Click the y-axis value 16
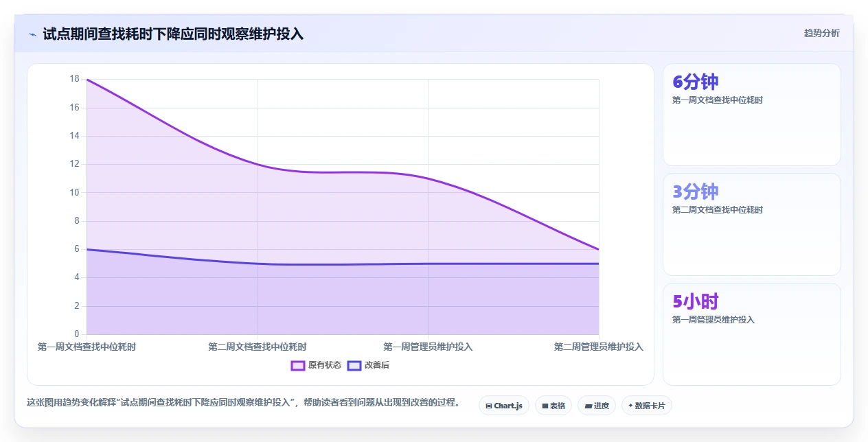This screenshot has width=868, height=442. click(75, 108)
